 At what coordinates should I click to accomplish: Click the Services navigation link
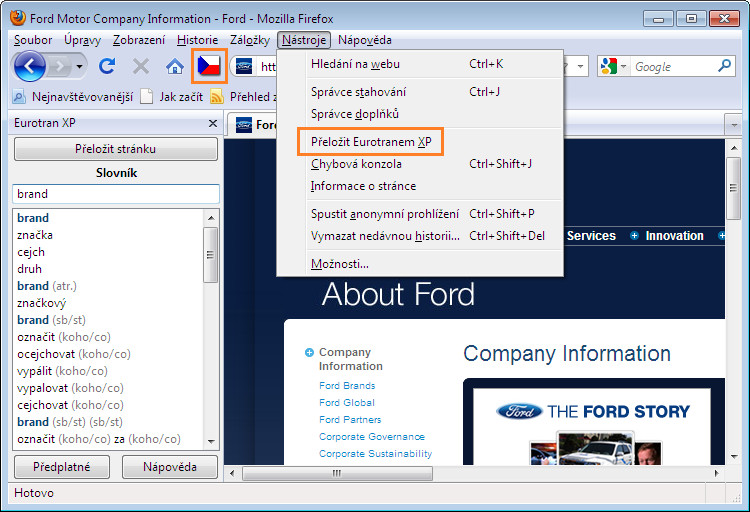pyautogui.click(x=591, y=236)
